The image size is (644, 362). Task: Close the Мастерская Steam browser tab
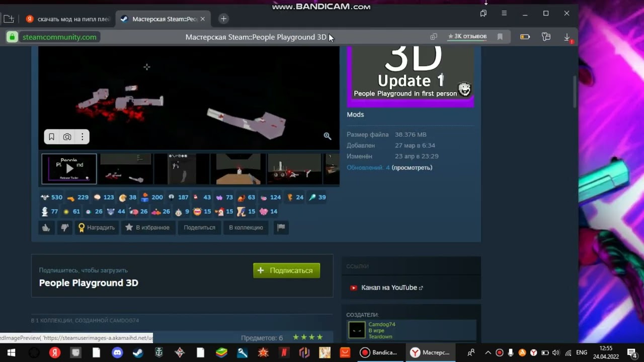pos(202,19)
